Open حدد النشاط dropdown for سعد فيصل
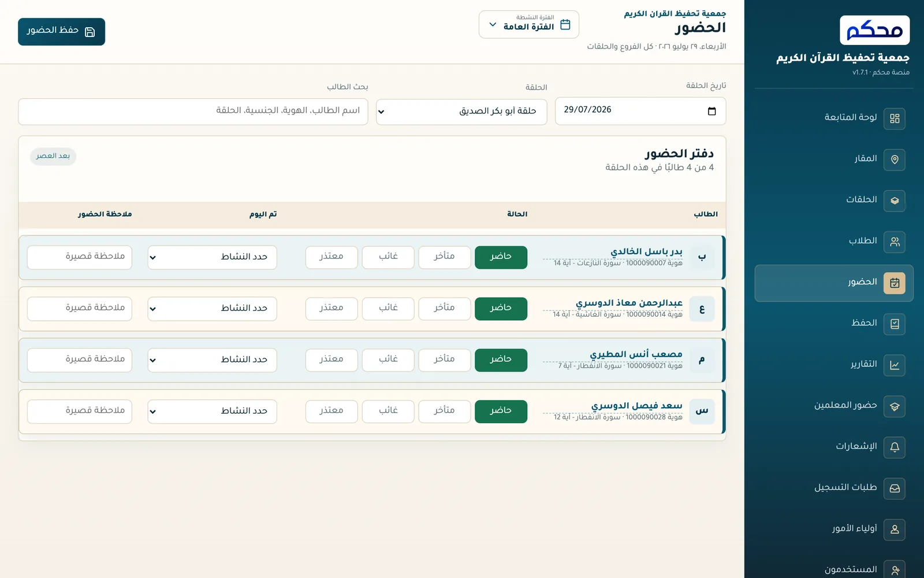Screen dimensions: 924x578 212,412
